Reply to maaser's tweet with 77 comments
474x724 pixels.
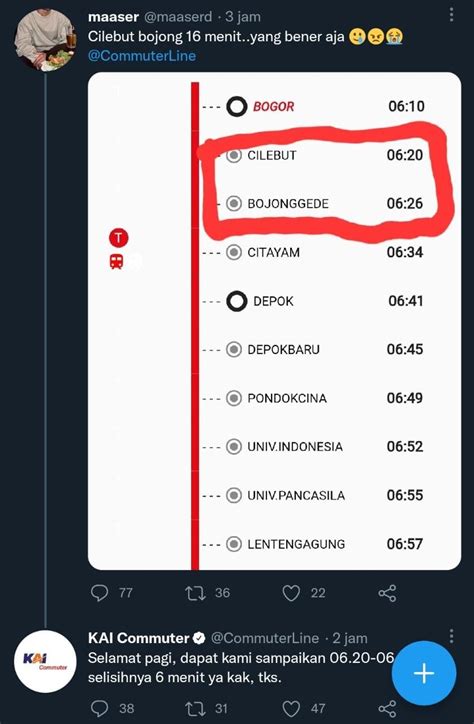100,592
